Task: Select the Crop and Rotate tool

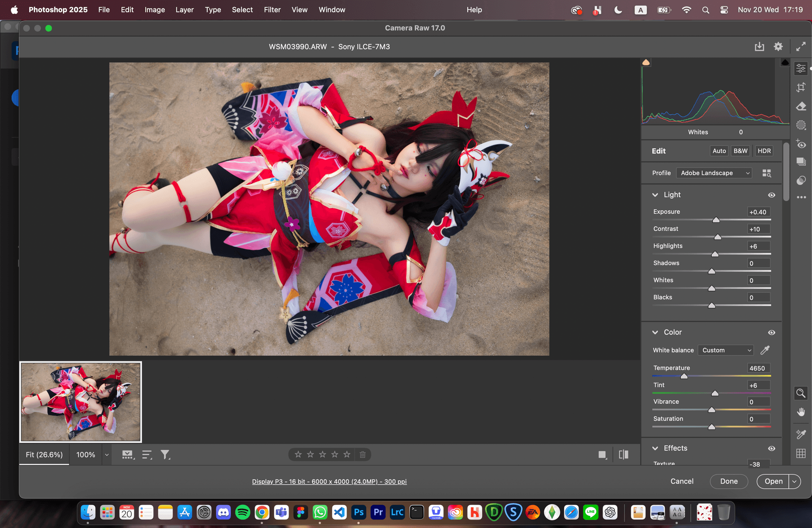Action: (x=801, y=87)
